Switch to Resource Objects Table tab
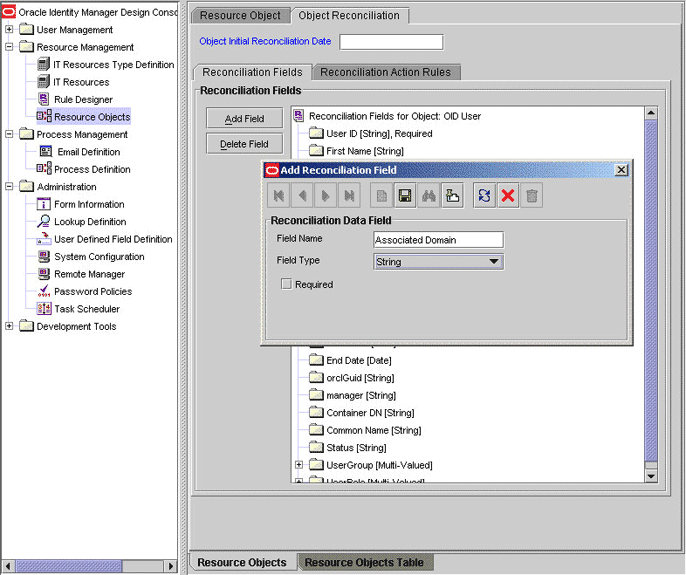Viewport: 686px width, 575px height. 364,562
